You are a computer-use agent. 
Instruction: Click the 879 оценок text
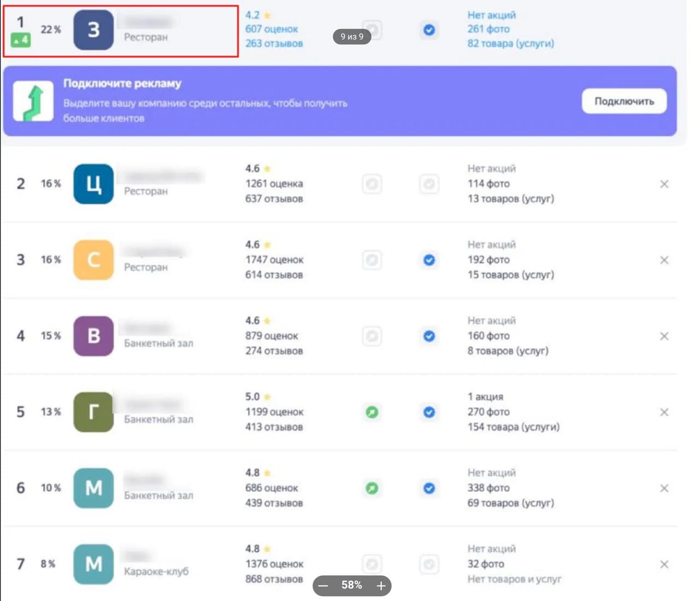pyautogui.click(x=272, y=336)
